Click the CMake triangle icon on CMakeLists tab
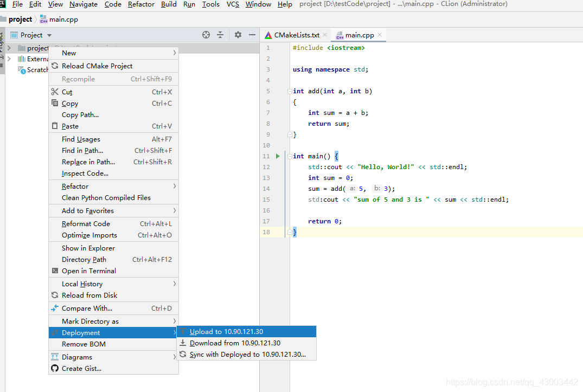Screen dimensions: 583x392 pyautogui.click(x=268, y=35)
